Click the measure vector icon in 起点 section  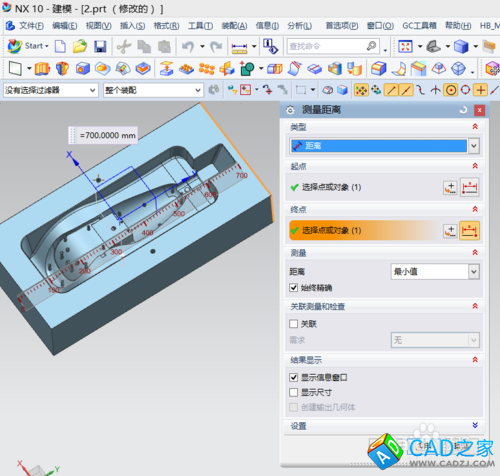click(469, 188)
